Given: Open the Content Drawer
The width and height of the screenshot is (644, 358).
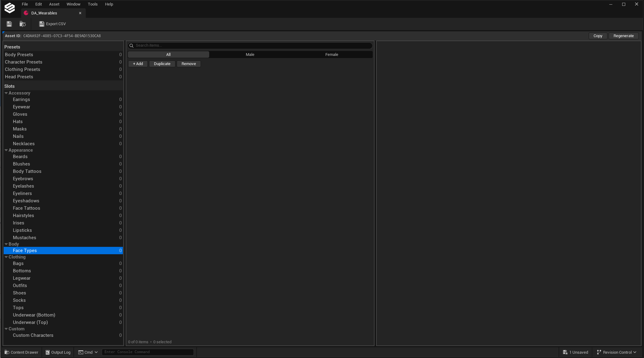Looking at the screenshot, I should (22, 352).
